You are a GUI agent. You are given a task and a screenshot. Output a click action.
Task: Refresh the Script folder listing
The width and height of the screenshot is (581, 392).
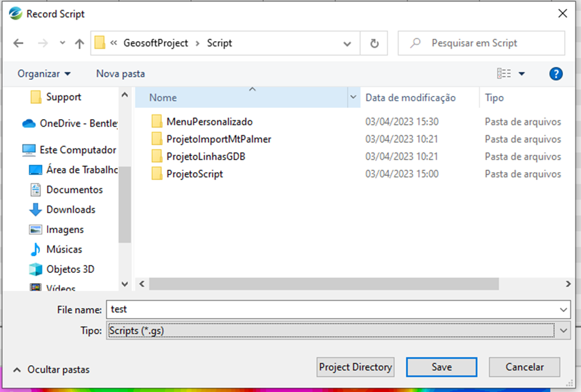[x=374, y=43]
